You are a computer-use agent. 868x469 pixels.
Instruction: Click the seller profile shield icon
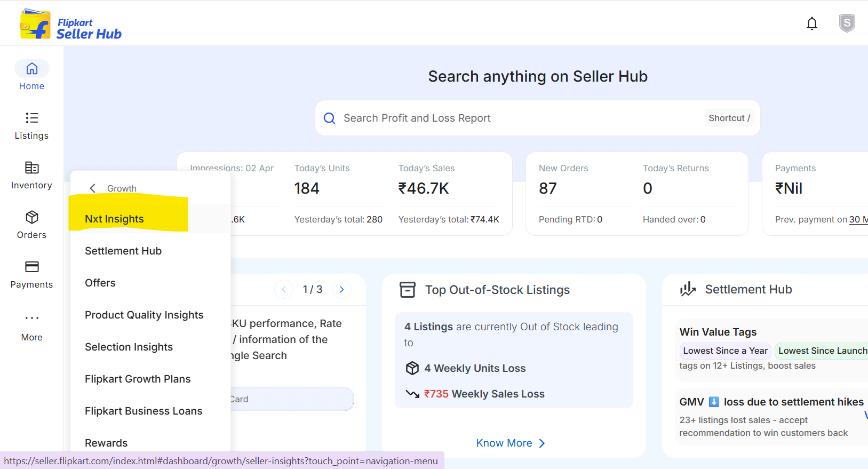coord(847,23)
